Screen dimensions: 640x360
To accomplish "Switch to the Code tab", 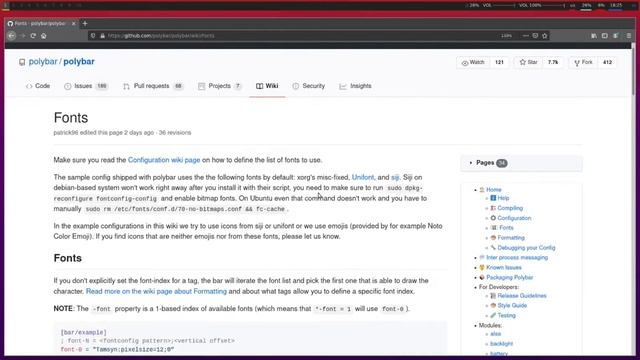I will [x=38, y=86].
